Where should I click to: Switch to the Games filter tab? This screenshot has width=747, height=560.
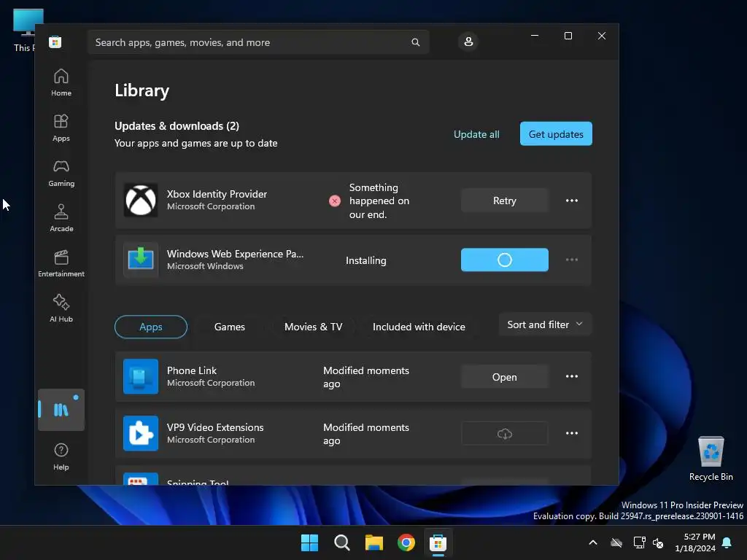point(230,327)
